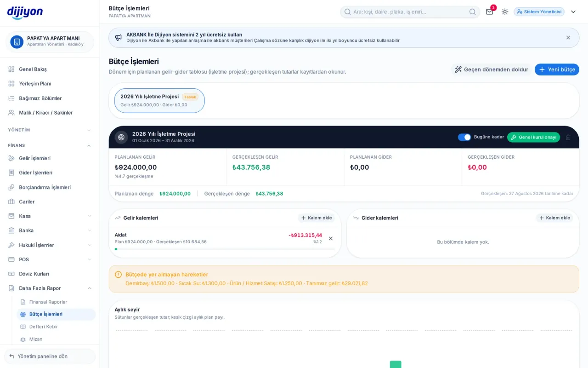Image resolution: width=588 pixels, height=368 pixels.
Task: Click the target icon beside 2026 Yılı İşletme Projesi header
Action: [x=121, y=137]
